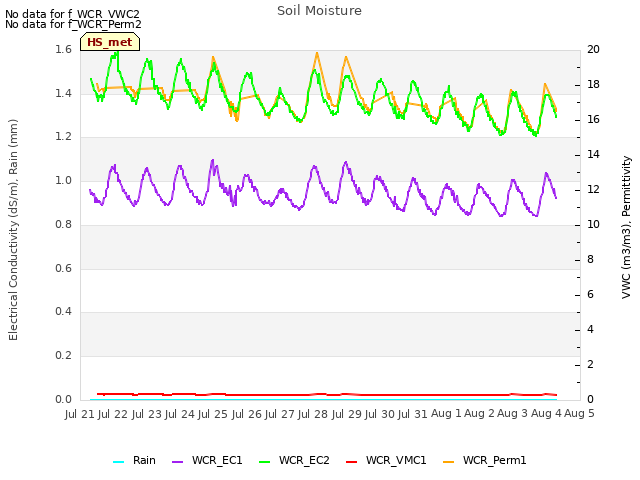Click the 'No data for f_WCR_VWC2' message
Image resolution: width=640 pixels, height=480 pixels.
72,14
